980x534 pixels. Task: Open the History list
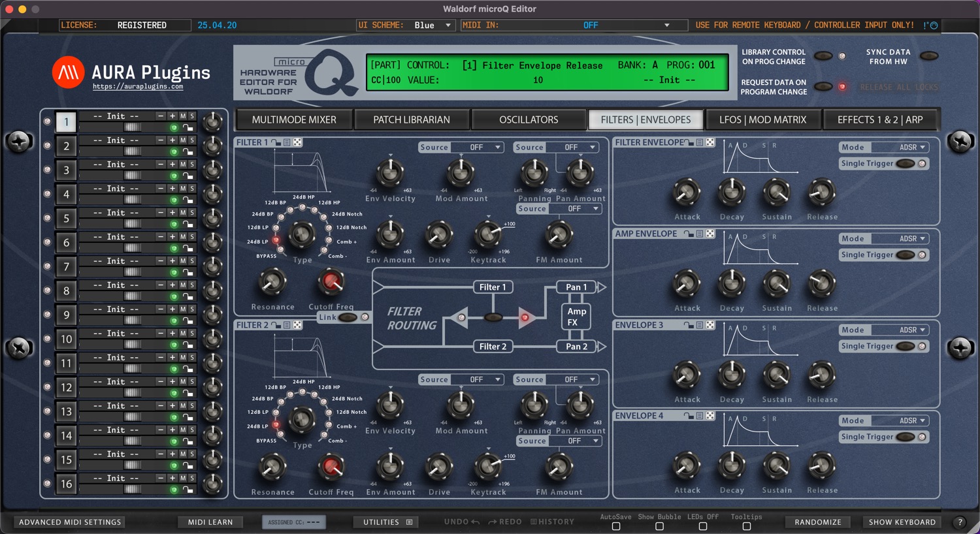point(552,522)
